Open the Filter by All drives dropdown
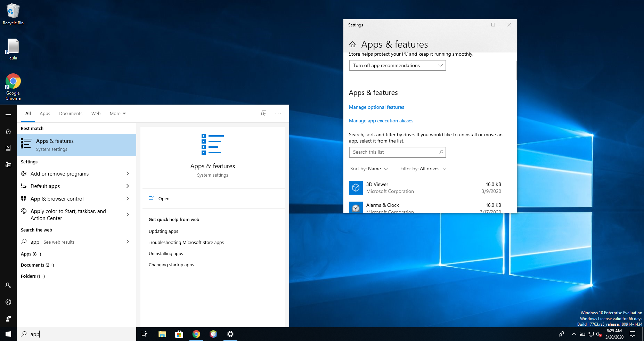 423,169
